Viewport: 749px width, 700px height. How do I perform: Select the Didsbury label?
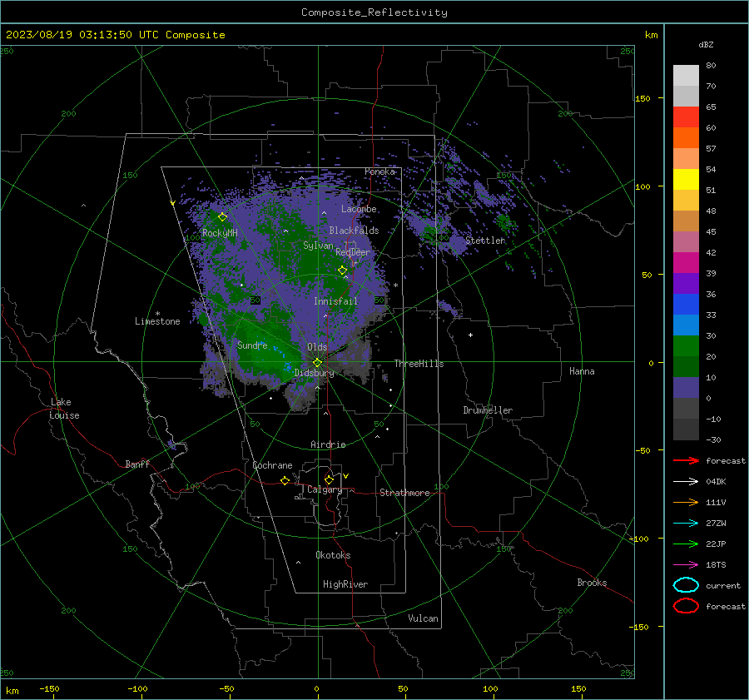tap(314, 373)
